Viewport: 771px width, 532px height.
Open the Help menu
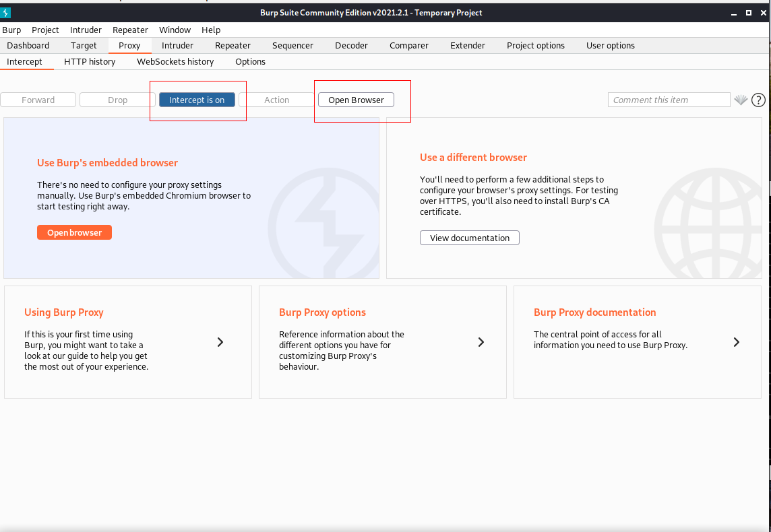pyautogui.click(x=211, y=30)
